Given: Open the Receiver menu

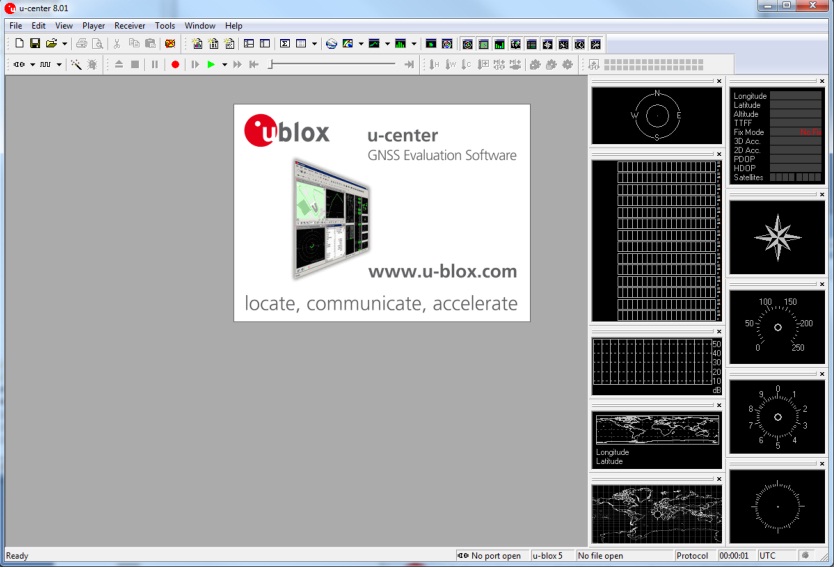Looking at the screenshot, I should click(130, 26).
